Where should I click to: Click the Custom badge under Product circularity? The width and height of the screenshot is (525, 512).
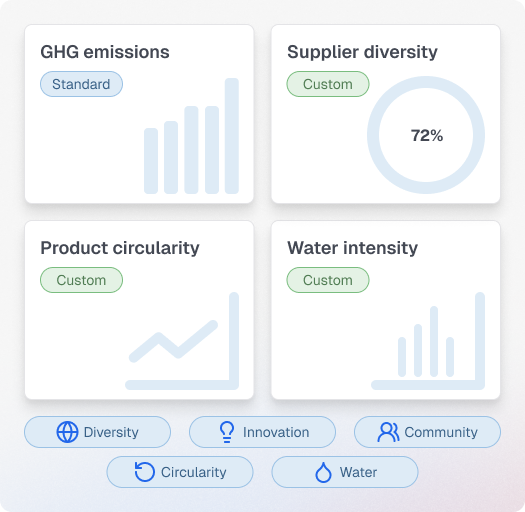[x=81, y=280]
